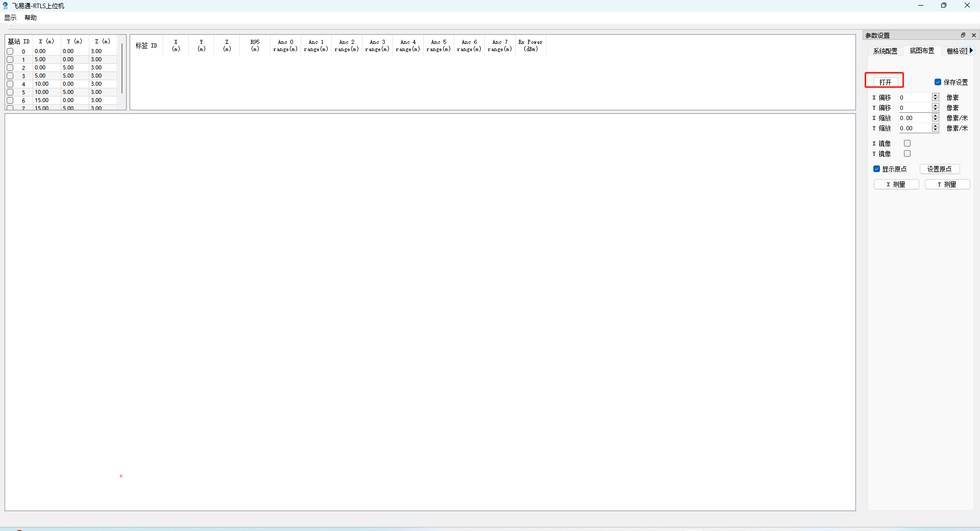This screenshot has width=980, height=531.
Task: Decrement the Y 缩放 value with its down arrow
Action: point(935,130)
